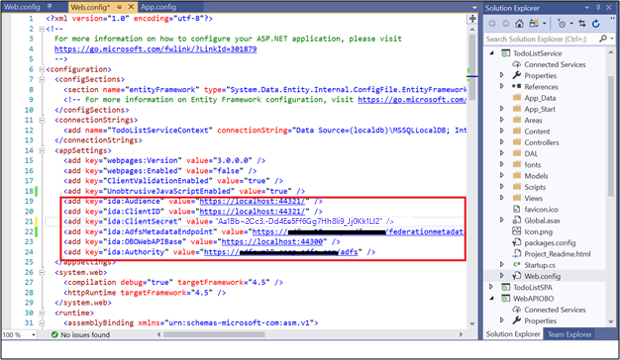Click the ida:Audience localhost:44321 link
Image resolution: width=620 pixels, height=360 pixels.
(x=252, y=201)
